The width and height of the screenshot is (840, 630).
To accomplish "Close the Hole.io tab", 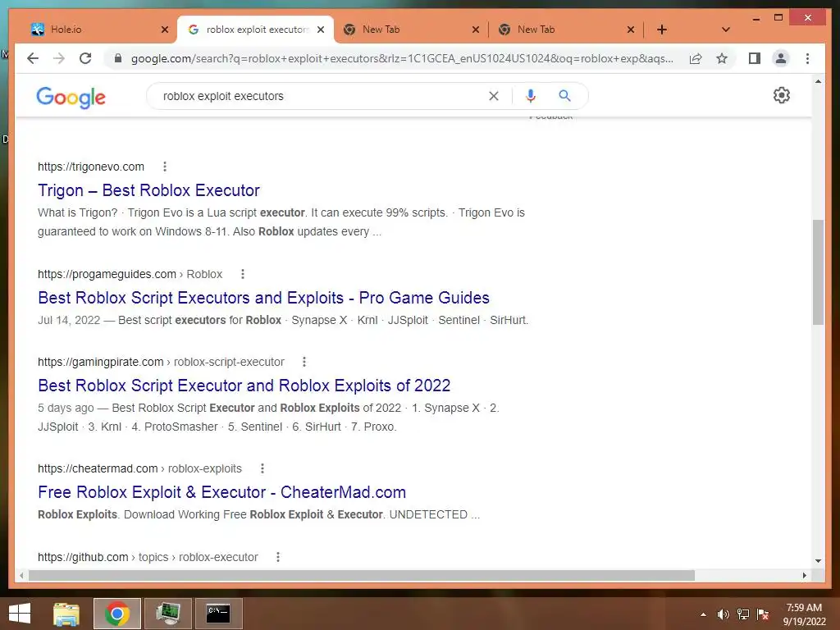I will [x=165, y=30].
